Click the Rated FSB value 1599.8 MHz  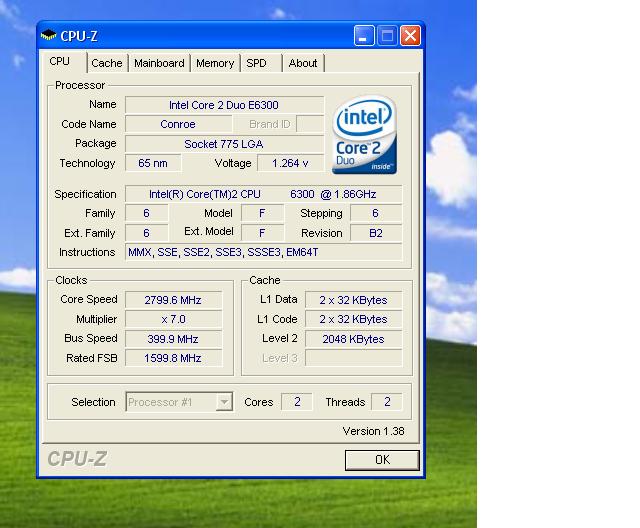point(173,358)
